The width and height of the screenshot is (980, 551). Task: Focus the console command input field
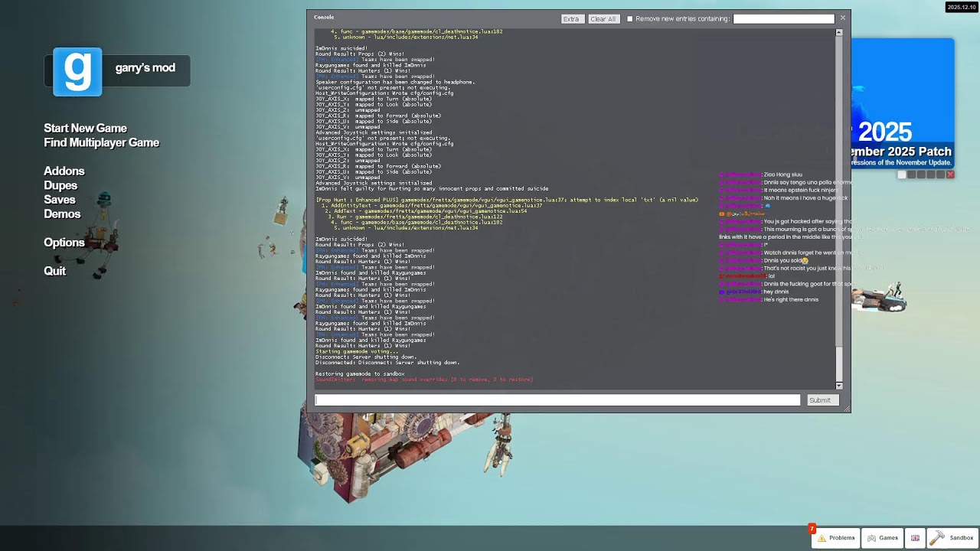557,400
